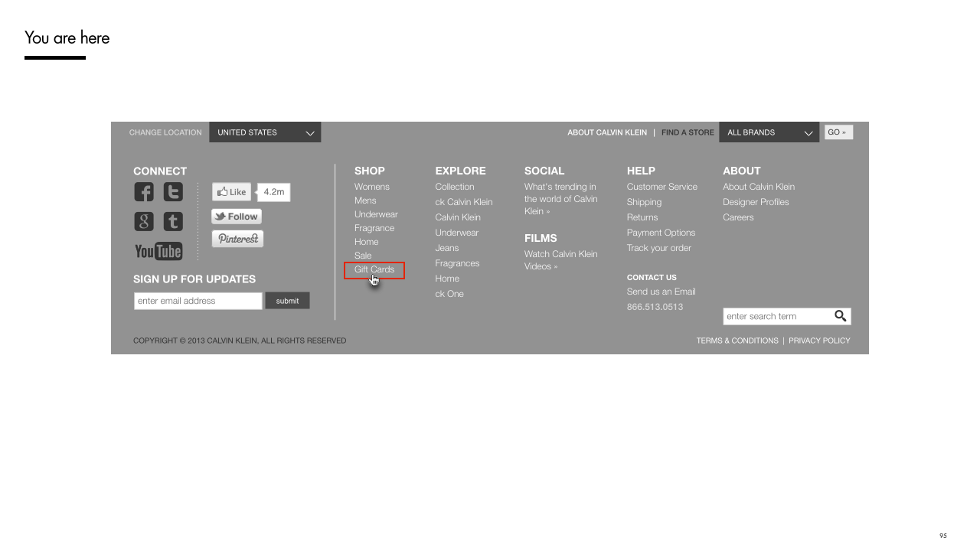Open Fragrance under Shop
The width and height of the screenshot is (980, 551).
374,228
